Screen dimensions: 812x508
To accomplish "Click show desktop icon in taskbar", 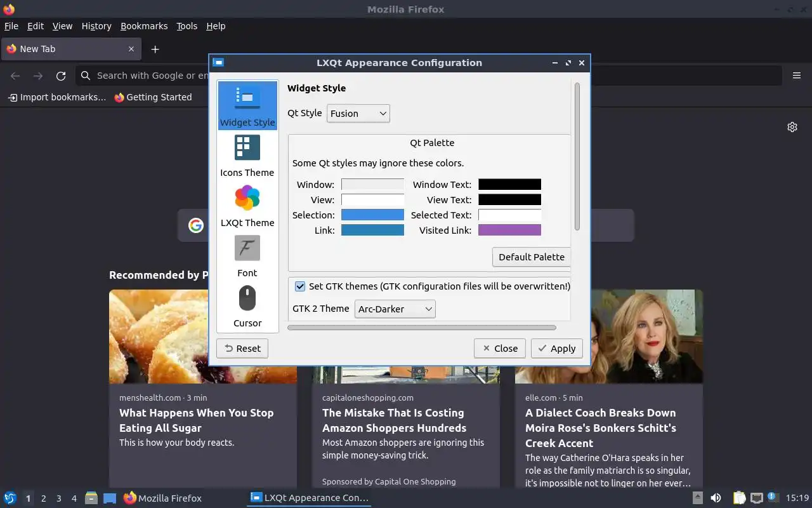I will click(109, 498).
